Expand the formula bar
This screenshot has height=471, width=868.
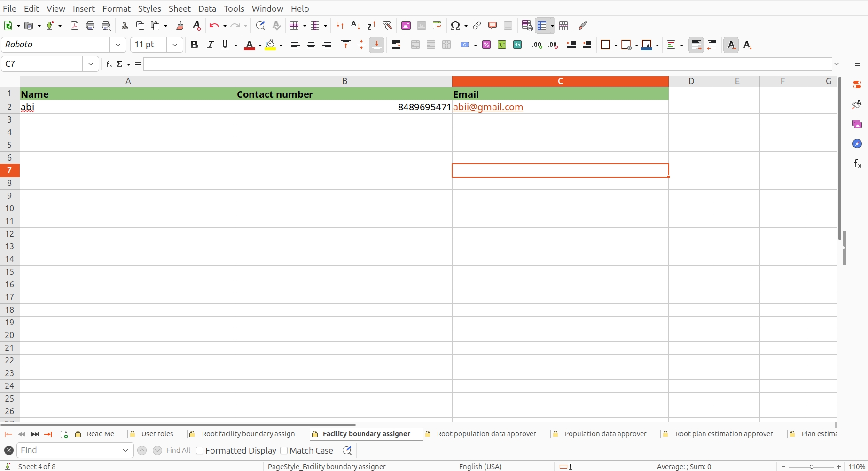pyautogui.click(x=837, y=64)
